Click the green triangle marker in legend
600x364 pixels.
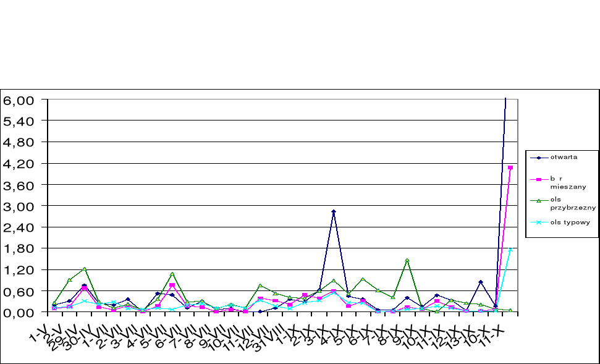coord(539,200)
